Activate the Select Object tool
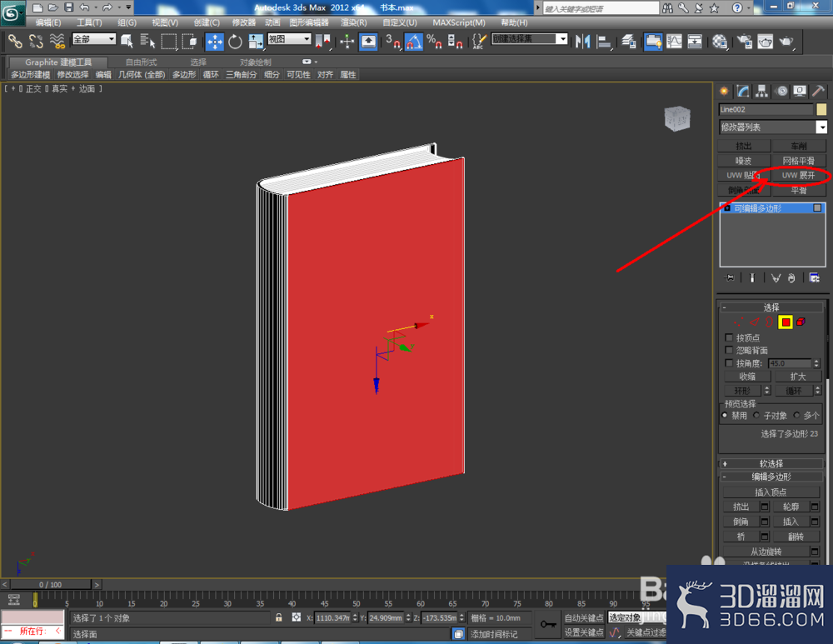833x644 pixels. point(127,41)
